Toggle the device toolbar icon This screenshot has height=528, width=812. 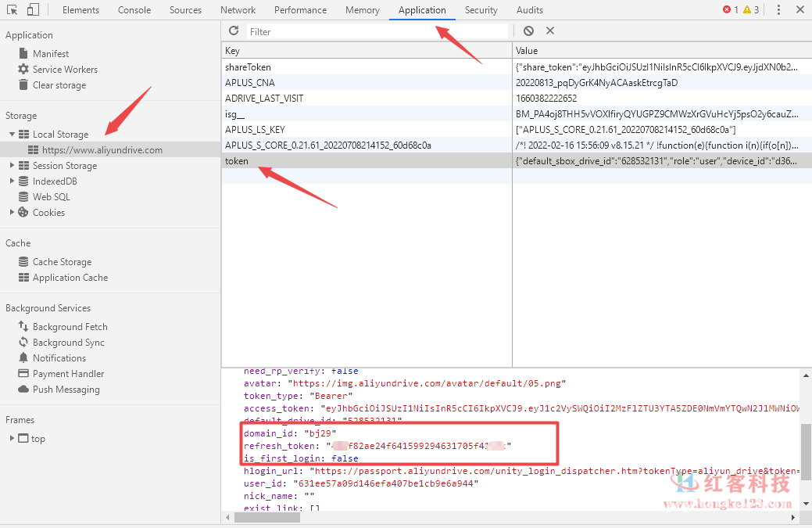[x=33, y=10]
